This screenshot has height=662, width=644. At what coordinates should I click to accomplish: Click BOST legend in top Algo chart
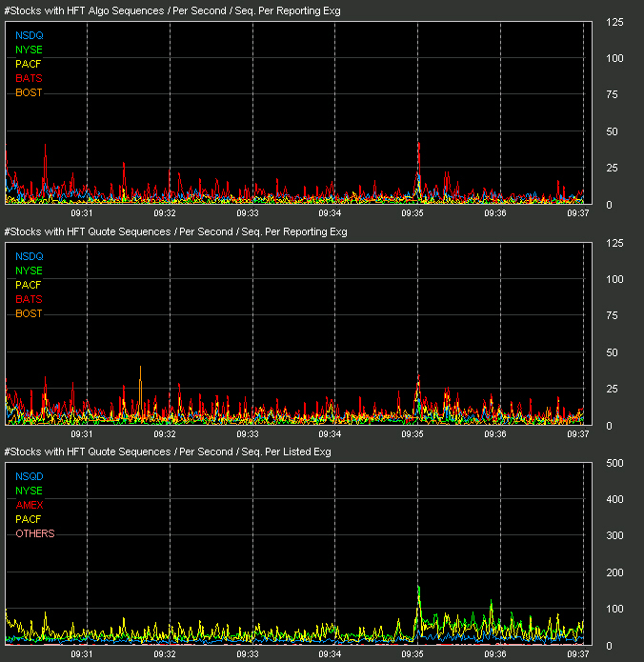click(29, 92)
